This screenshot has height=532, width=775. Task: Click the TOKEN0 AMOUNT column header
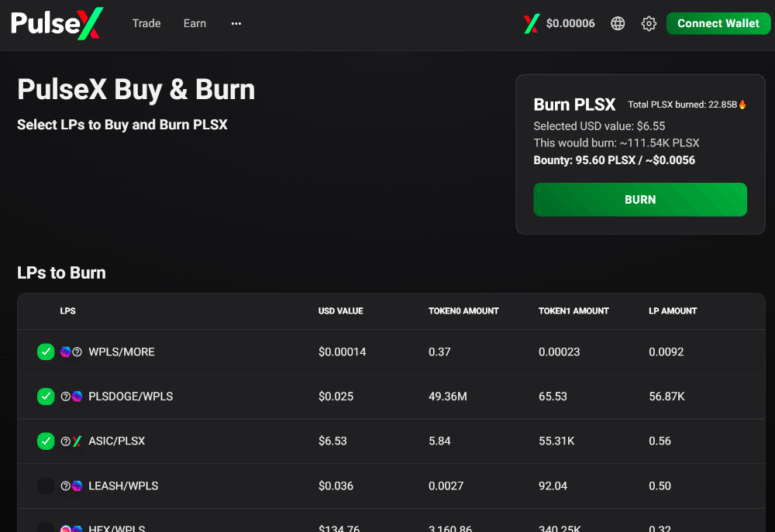click(x=463, y=311)
